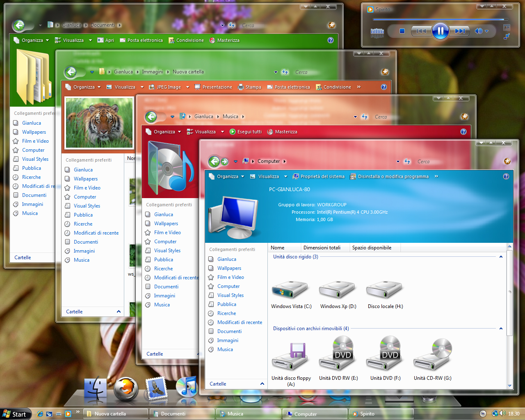
Task: Sort by the Dimensioni totali column
Action: (x=325, y=248)
